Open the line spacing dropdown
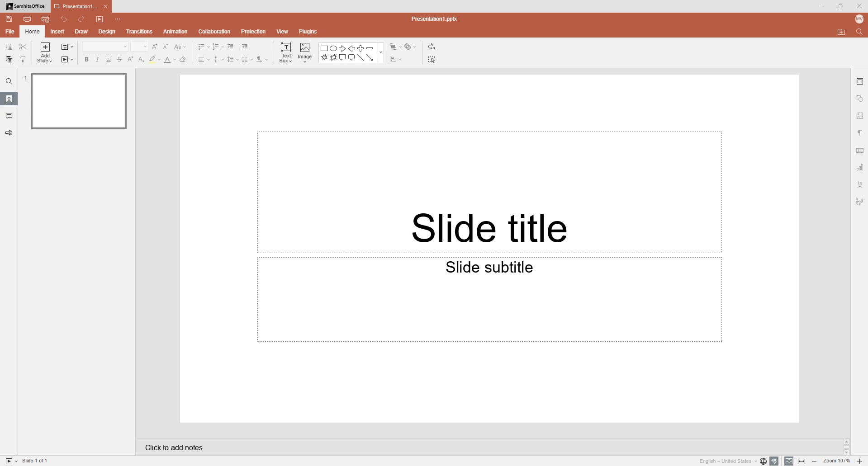868x466 pixels. pyautogui.click(x=232, y=60)
